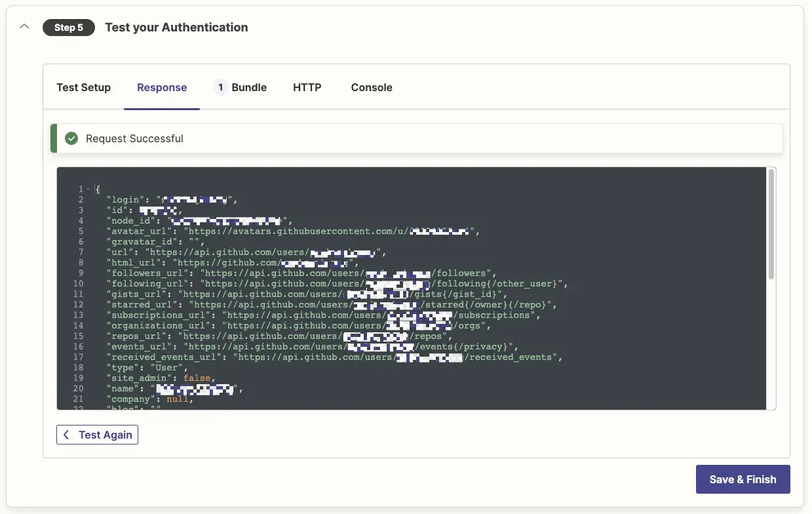Open the Response tab
The height and width of the screenshot is (514, 812).
162,87
